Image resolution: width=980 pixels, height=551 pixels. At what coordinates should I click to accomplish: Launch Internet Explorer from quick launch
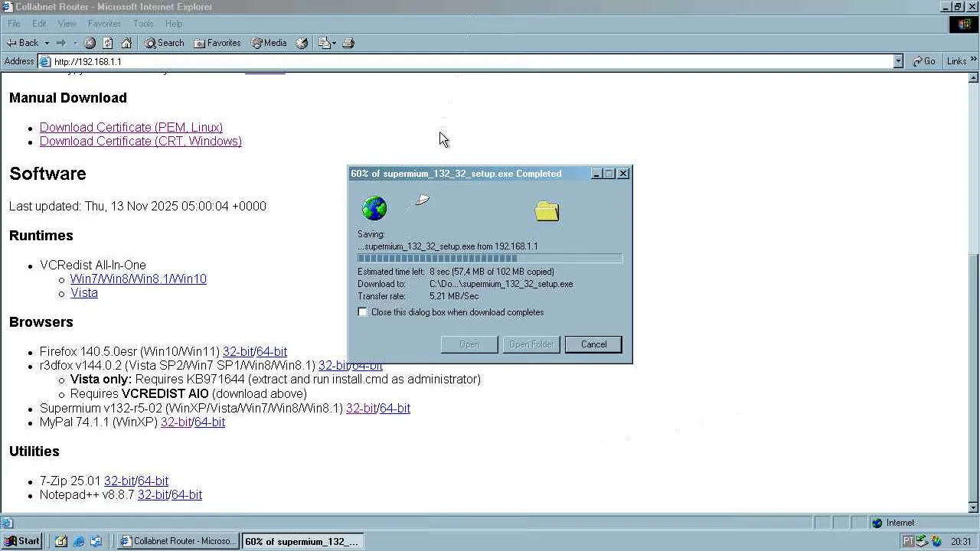point(79,541)
